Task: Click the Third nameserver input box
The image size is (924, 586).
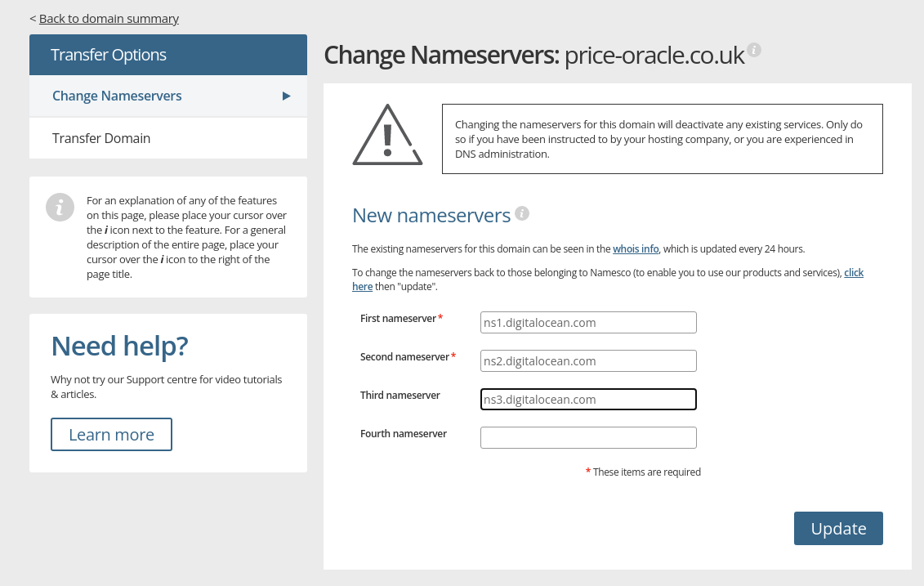Action: tap(588, 399)
